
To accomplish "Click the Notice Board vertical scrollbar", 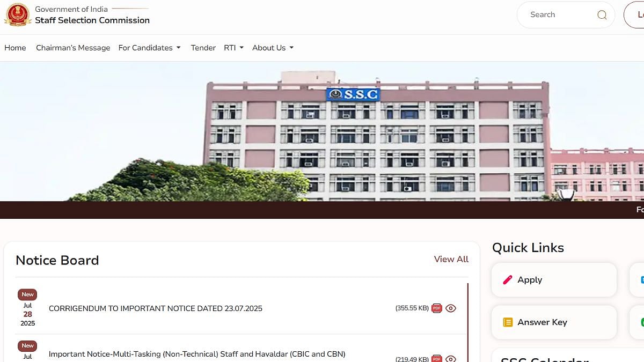I will 468,322.
